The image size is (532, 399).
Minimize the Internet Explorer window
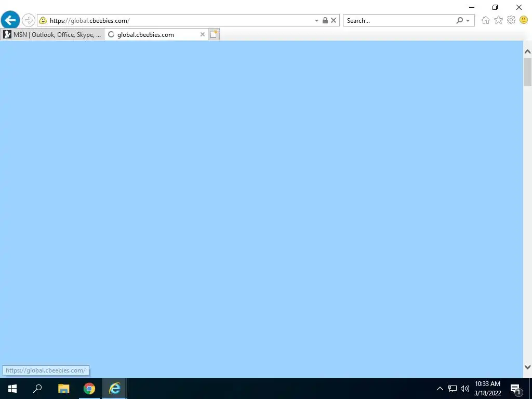472,7
